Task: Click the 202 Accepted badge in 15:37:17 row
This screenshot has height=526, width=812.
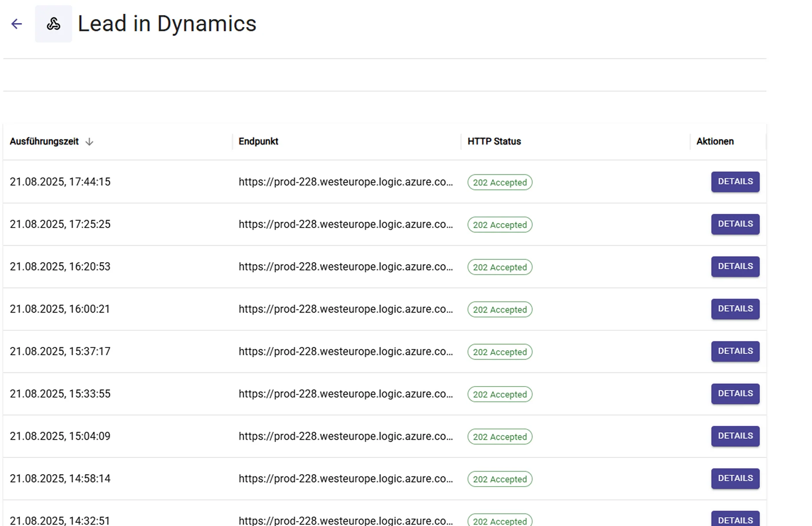Action: (500, 352)
